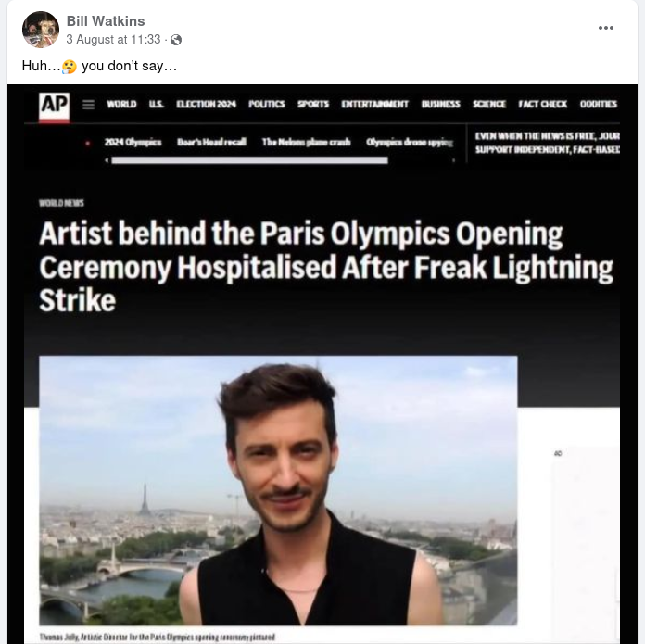Image resolution: width=645 pixels, height=644 pixels.
Task: Click the Boar's Head recall topic
Action: coord(211,142)
